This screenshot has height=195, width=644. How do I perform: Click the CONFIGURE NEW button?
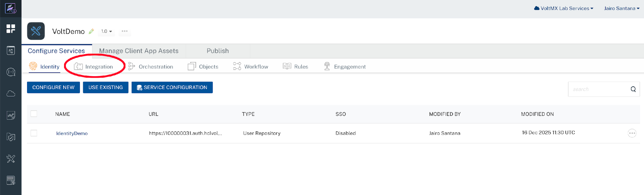pos(53,87)
